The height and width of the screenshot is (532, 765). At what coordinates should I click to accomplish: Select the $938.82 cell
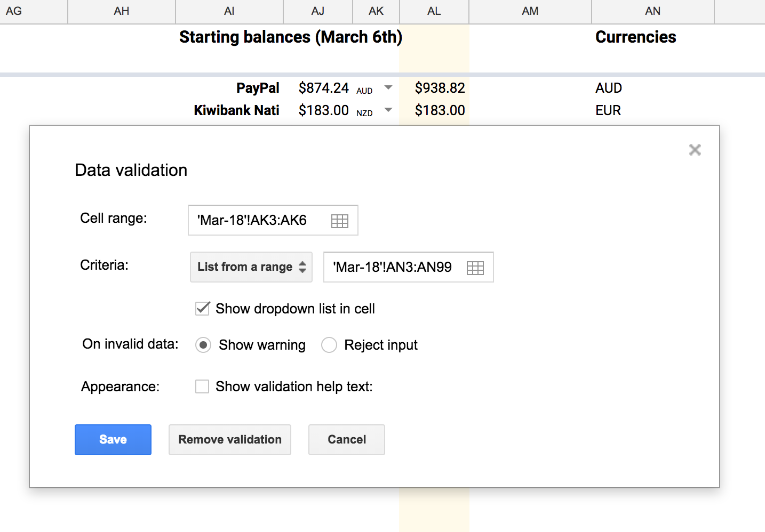pyautogui.click(x=435, y=88)
